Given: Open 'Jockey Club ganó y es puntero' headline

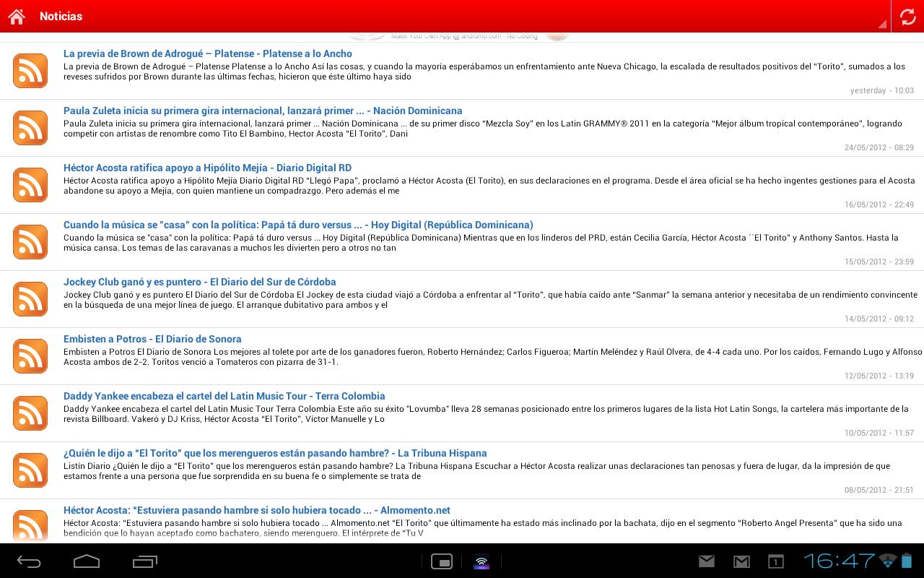Looking at the screenshot, I should point(200,282).
